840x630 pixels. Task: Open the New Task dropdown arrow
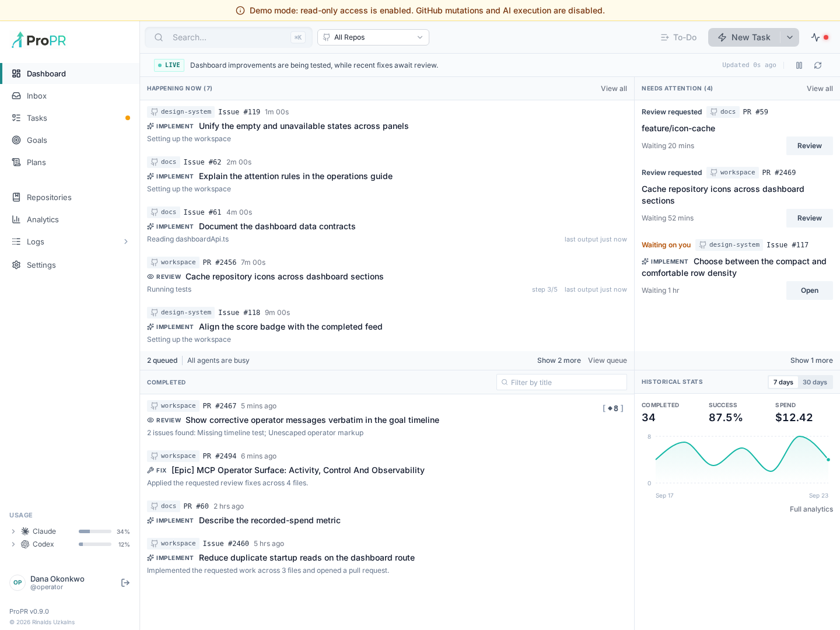pos(790,37)
